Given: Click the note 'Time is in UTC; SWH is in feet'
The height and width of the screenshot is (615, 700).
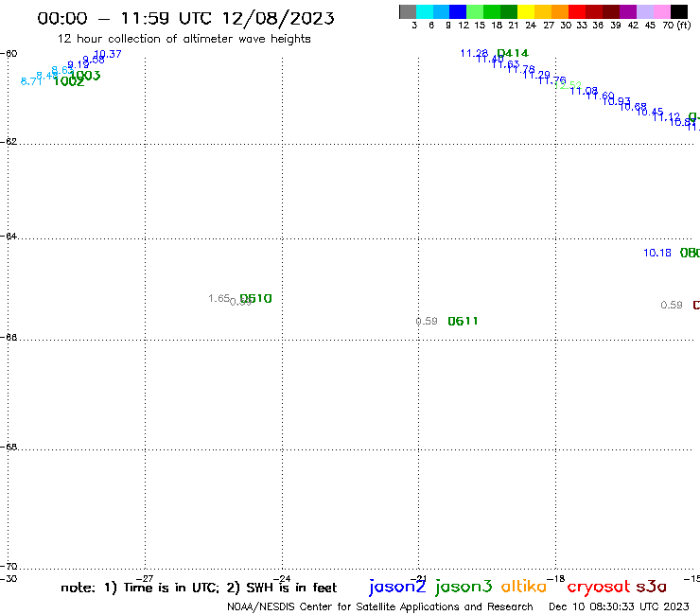Looking at the screenshot, I should (199, 588).
